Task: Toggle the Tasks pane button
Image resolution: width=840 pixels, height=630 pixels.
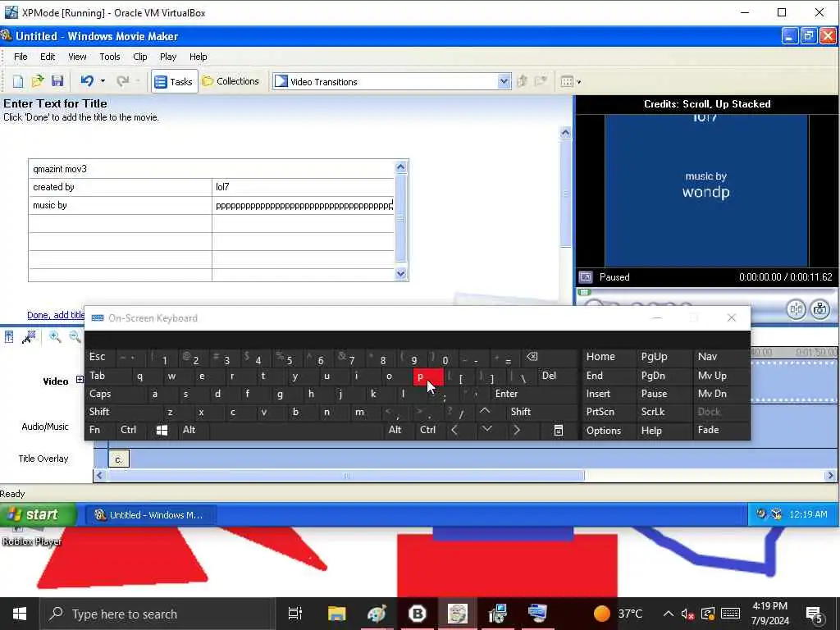Action: point(174,81)
